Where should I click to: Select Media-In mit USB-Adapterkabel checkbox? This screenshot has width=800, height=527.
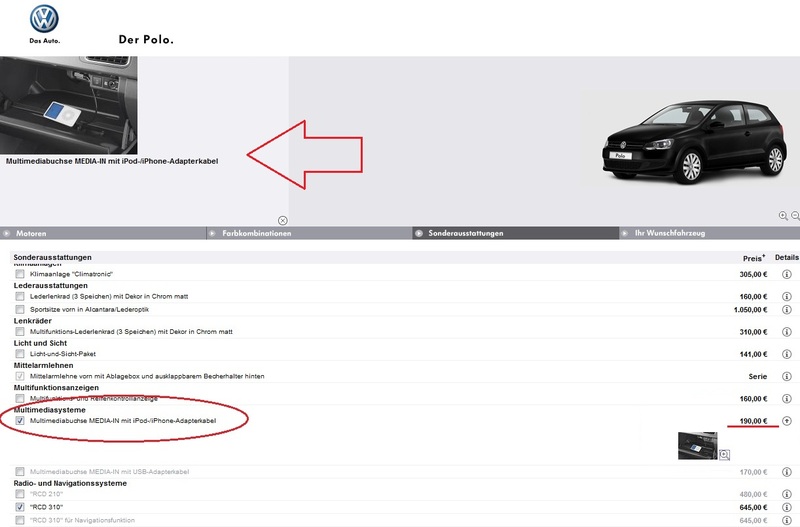[x=20, y=471]
